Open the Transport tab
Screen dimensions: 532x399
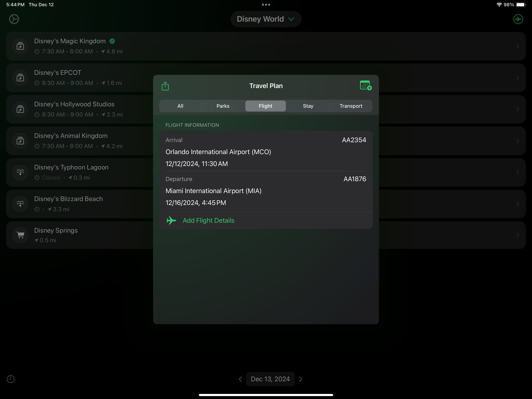[351, 106]
